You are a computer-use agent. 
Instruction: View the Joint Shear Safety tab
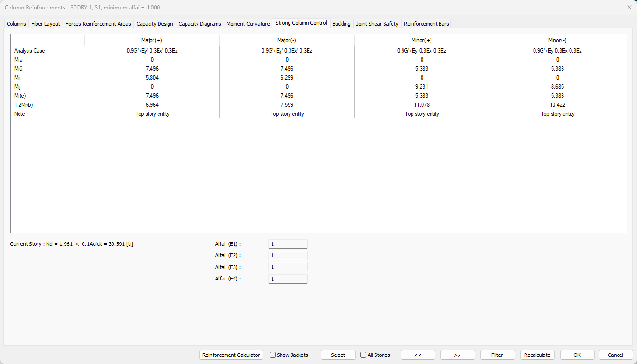(x=377, y=24)
